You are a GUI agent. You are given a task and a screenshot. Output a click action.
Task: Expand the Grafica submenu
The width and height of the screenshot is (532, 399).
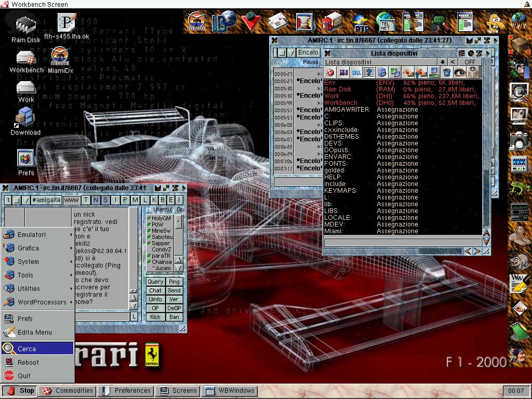(x=37, y=248)
